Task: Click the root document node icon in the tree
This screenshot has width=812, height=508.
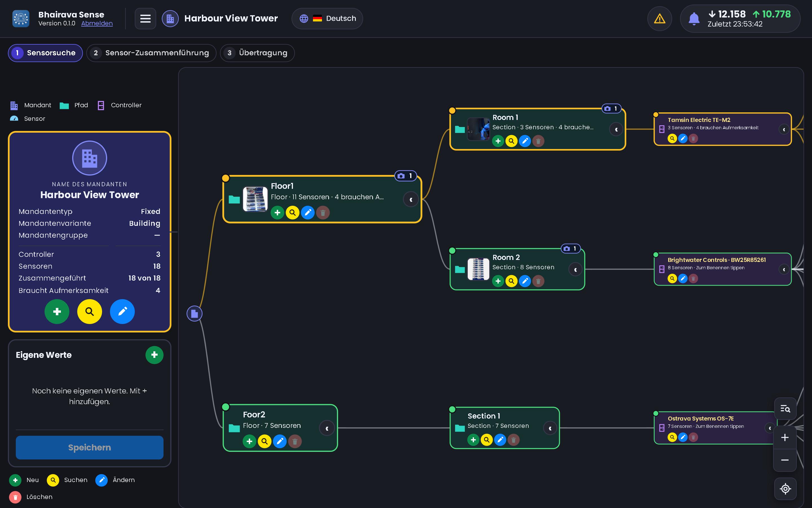Action: pos(194,314)
